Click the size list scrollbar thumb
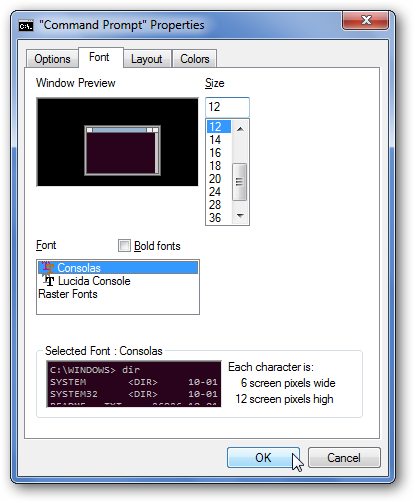This screenshot has width=414, height=502. [240, 182]
